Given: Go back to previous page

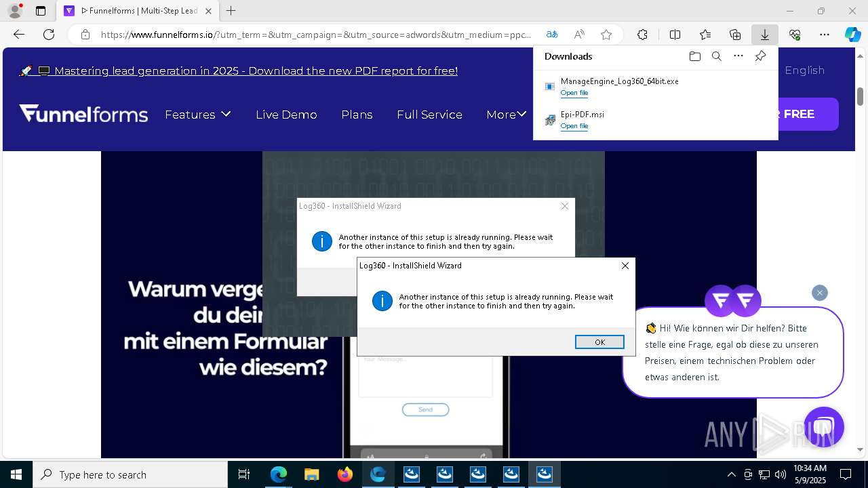Looking at the screenshot, I should (x=19, y=35).
